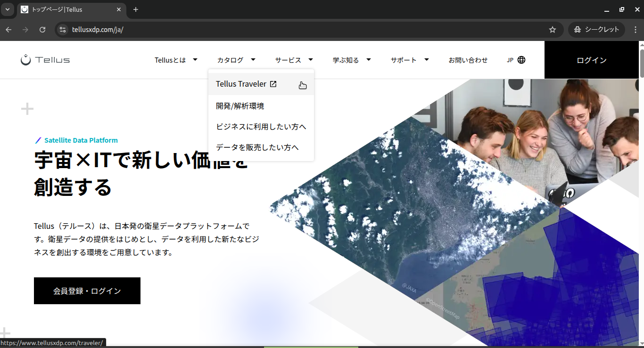Go back to the previous page
The width and height of the screenshot is (644, 348).
pyautogui.click(x=8, y=30)
